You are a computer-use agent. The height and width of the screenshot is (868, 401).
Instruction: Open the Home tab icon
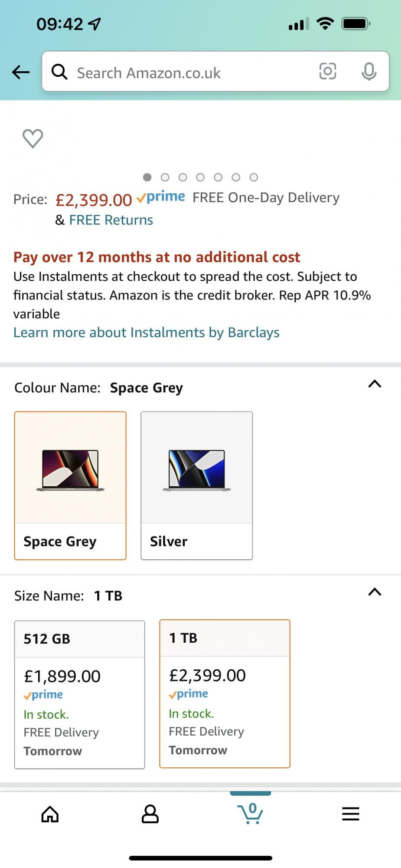(50, 814)
